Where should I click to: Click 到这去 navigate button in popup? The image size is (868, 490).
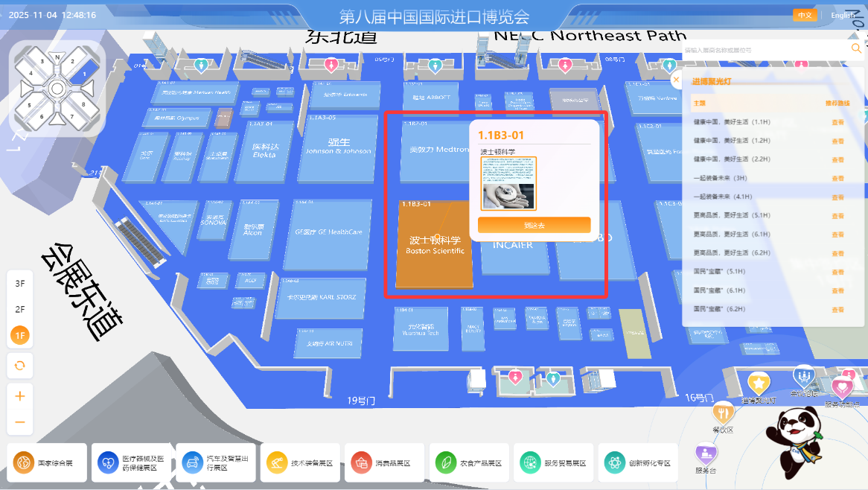[534, 225]
